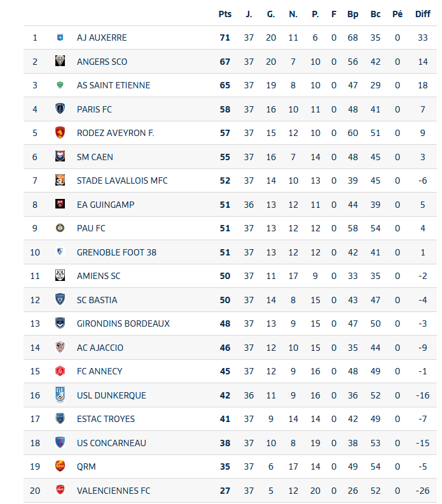Click the Angers SCO club crest
Screen dimensions: 442x504
point(60,62)
